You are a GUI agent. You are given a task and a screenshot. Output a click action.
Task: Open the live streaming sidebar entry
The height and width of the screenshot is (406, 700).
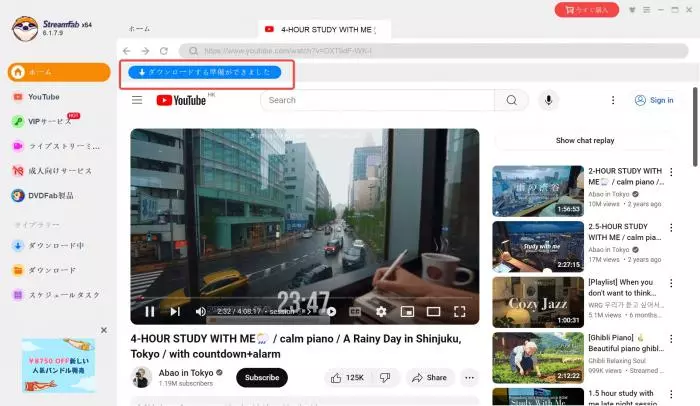click(x=56, y=146)
